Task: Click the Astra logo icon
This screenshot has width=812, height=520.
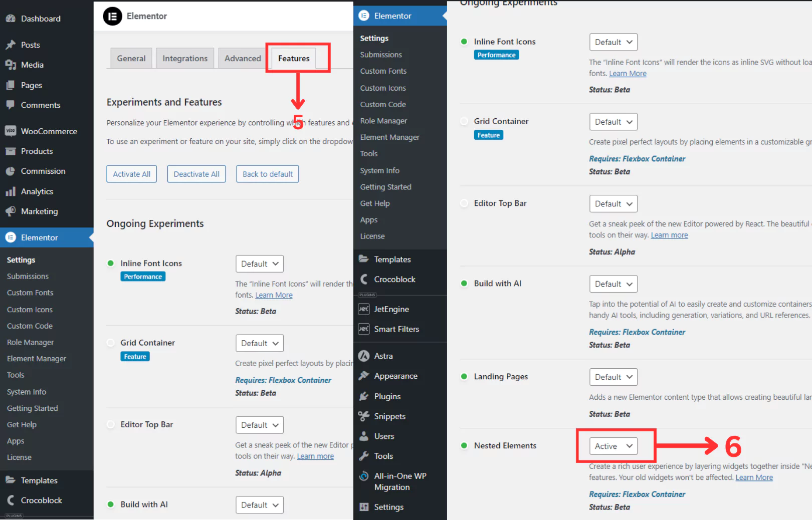Action: 364,356
